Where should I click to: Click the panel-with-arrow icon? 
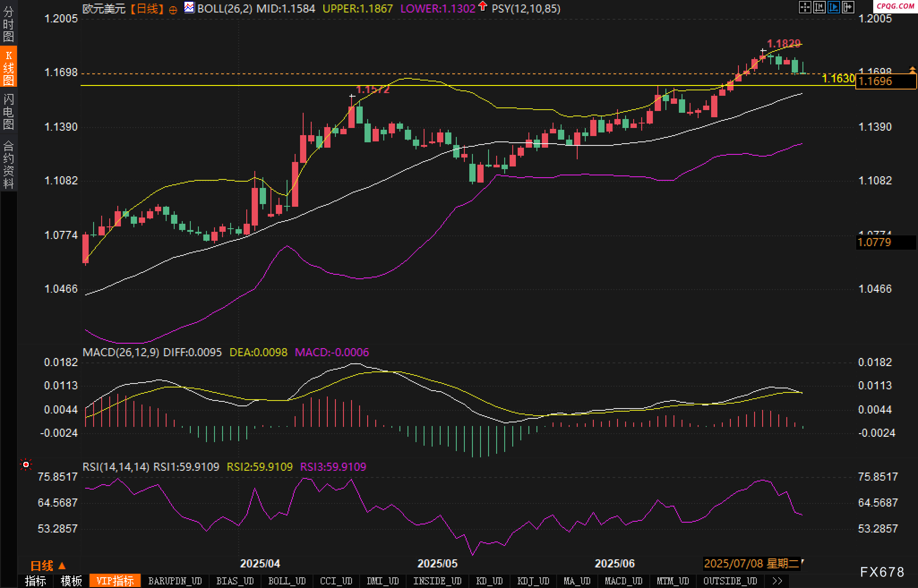848,7
